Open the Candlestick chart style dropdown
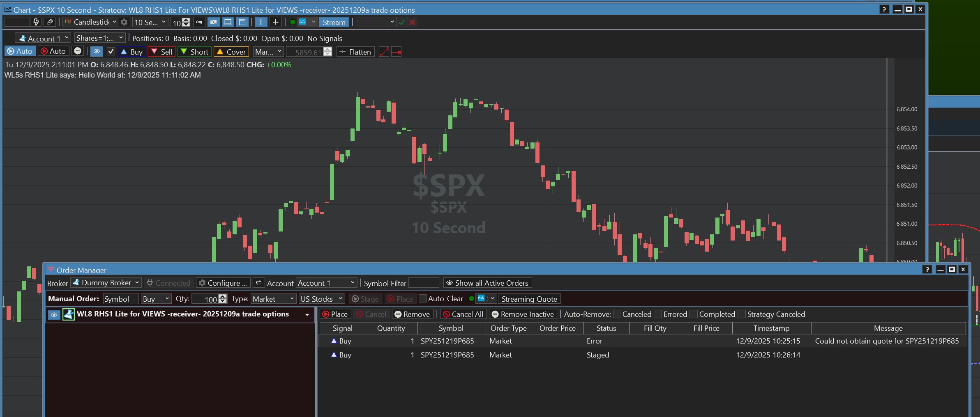Image resolution: width=980 pixels, height=417 pixels. (91, 22)
